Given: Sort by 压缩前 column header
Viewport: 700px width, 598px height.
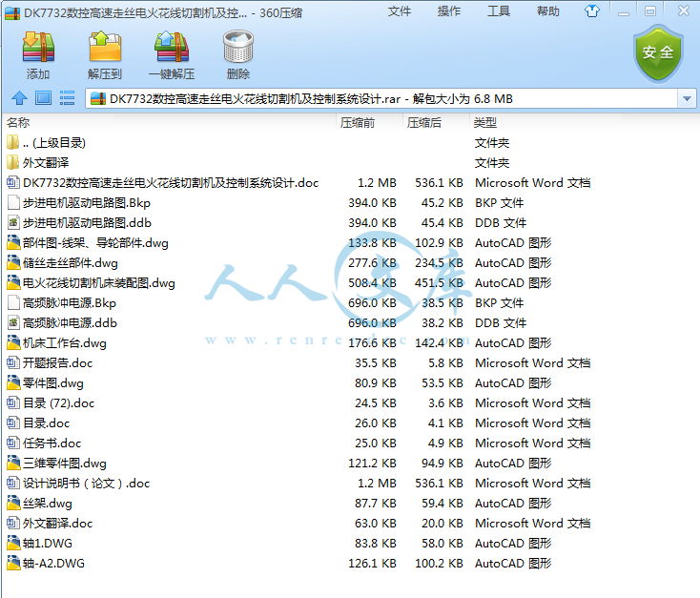Looking at the screenshot, I should [357, 122].
